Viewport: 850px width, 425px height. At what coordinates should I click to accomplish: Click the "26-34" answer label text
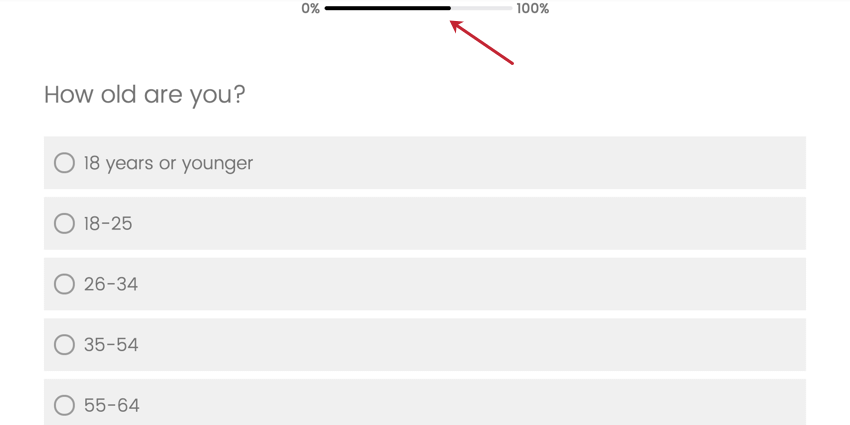pyautogui.click(x=111, y=284)
